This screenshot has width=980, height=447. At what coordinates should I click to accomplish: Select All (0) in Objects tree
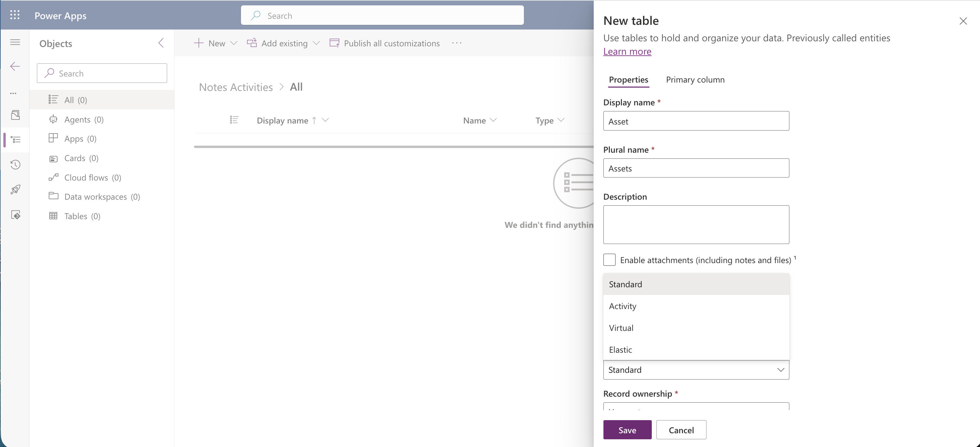click(x=102, y=100)
